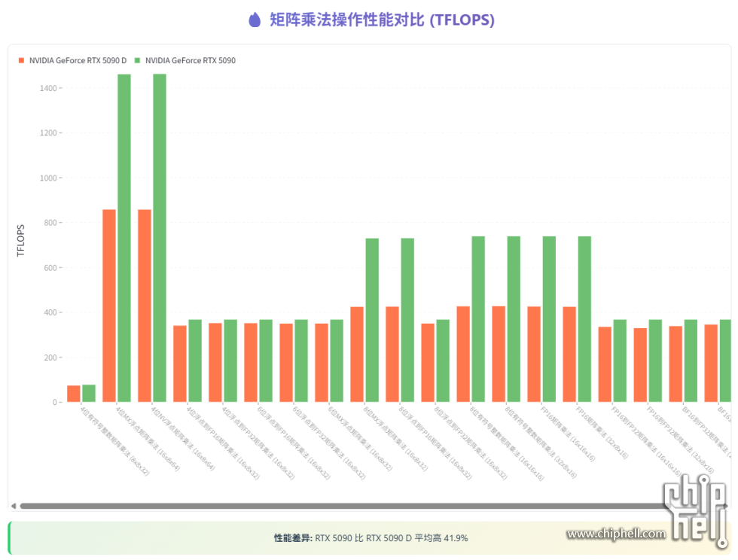The width and height of the screenshot is (738, 560).
Task: Click the orange bar for 8位MX浮点矩阵乘法
Action: coord(357,355)
